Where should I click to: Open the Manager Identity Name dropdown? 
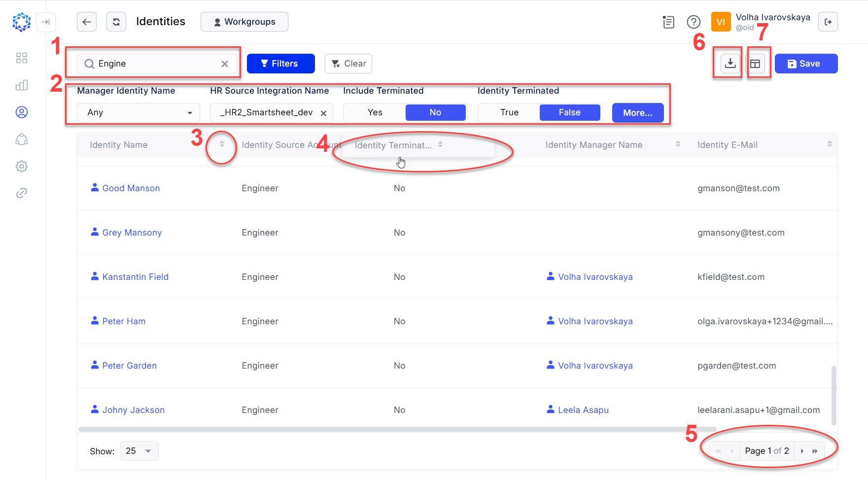pyautogui.click(x=139, y=112)
